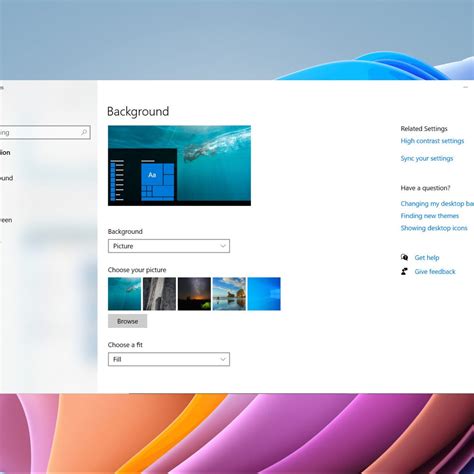Select the underwater swimmer picture thumbnail
This screenshot has height=474, width=474.
click(124, 294)
